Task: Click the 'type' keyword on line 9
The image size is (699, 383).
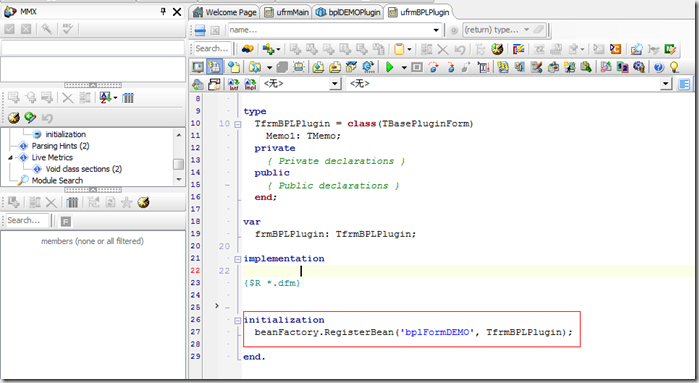Action: coord(255,111)
